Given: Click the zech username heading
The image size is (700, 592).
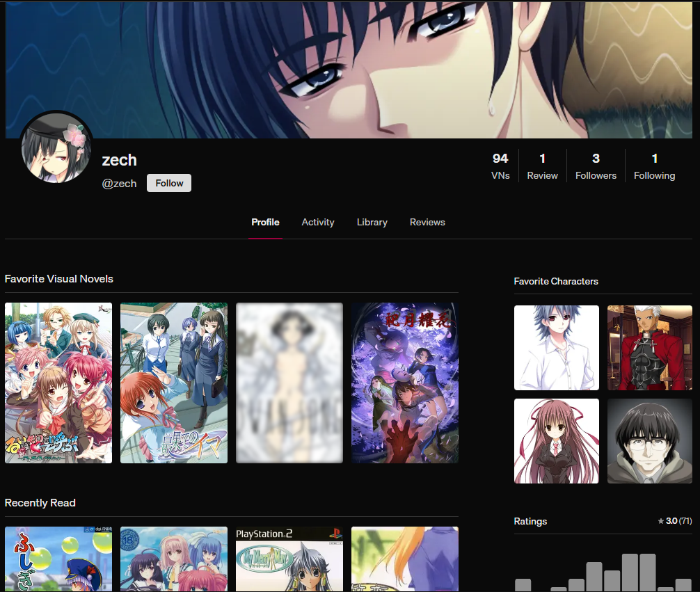Looking at the screenshot, I should pos(119,160).
